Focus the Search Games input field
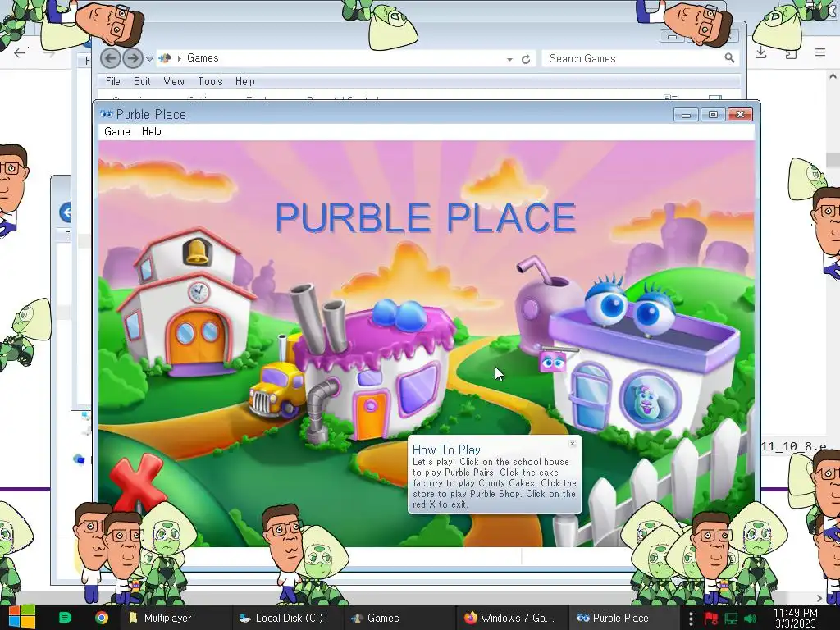The height and width of the screenshot is (630, 840). click(634, 58)
